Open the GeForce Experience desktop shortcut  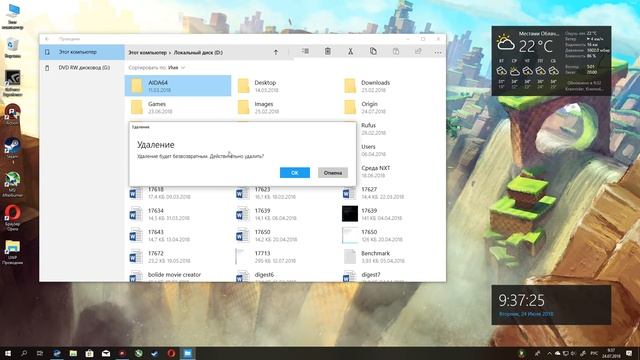13,83
